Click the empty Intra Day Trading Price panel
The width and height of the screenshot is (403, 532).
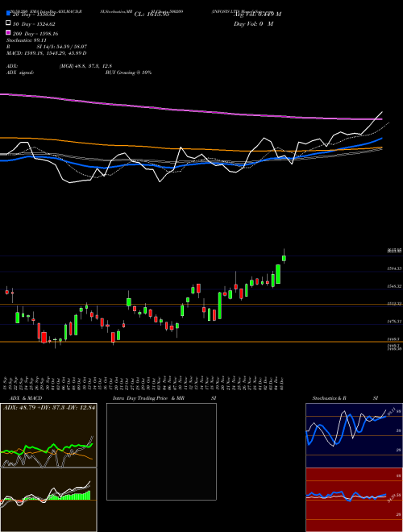coord(161,451)
